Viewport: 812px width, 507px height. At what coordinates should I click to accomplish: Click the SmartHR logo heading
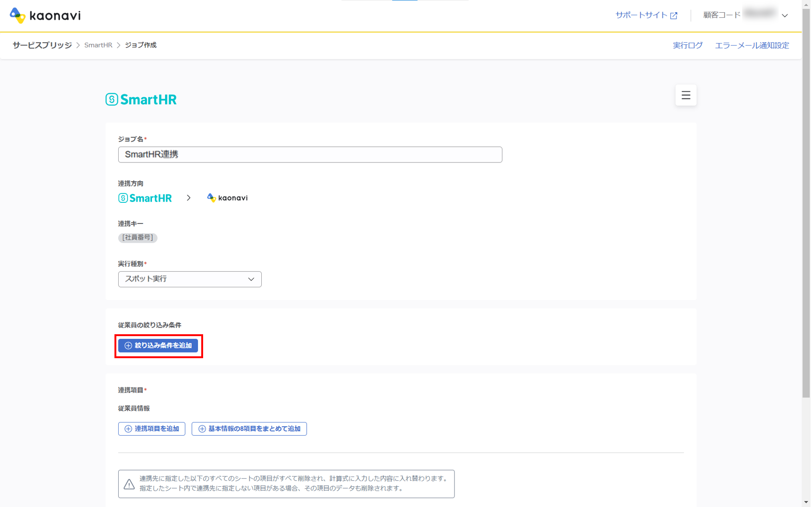pyautogui.click(x=141, y=100)
